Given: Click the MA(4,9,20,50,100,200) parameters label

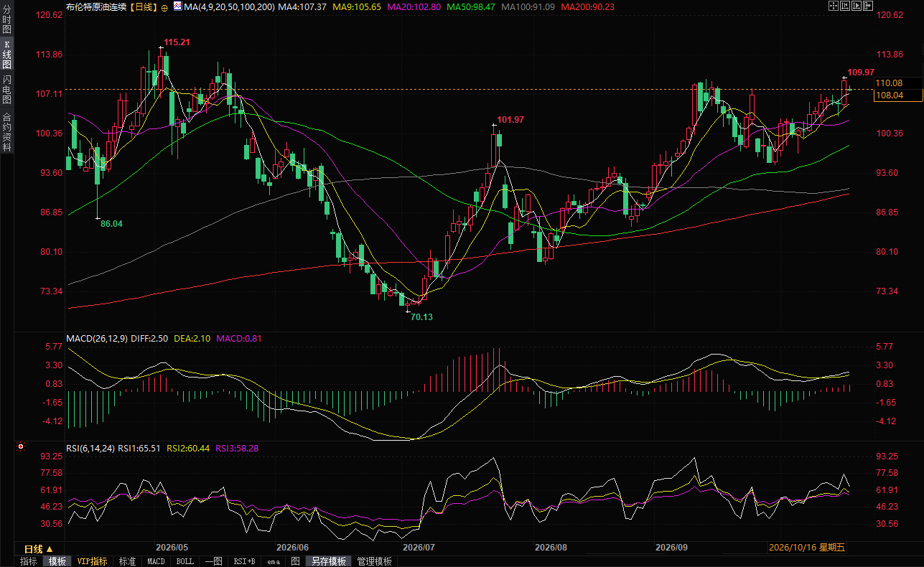Looking at the screenshot, I should (x=229, y=6).
